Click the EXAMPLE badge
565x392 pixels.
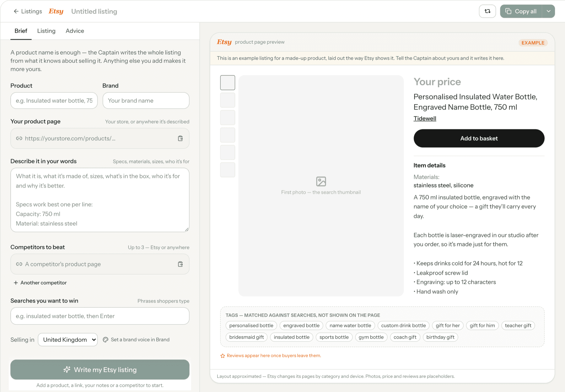coord(533,43)
